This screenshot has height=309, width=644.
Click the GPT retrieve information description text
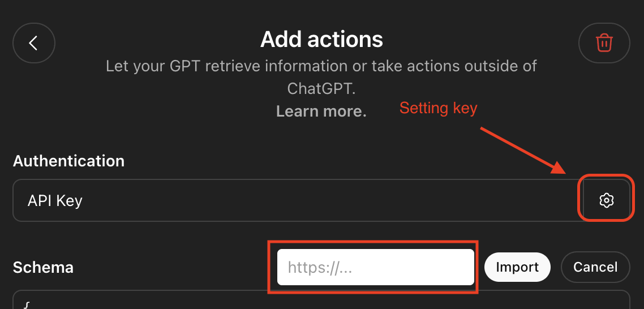pyautogui.click(x=321, y=66)
